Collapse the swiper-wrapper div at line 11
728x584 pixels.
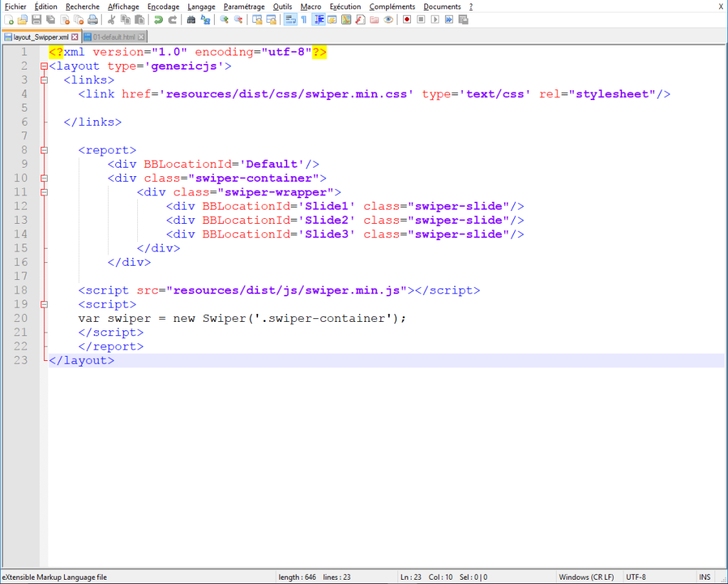pos(44,192)
